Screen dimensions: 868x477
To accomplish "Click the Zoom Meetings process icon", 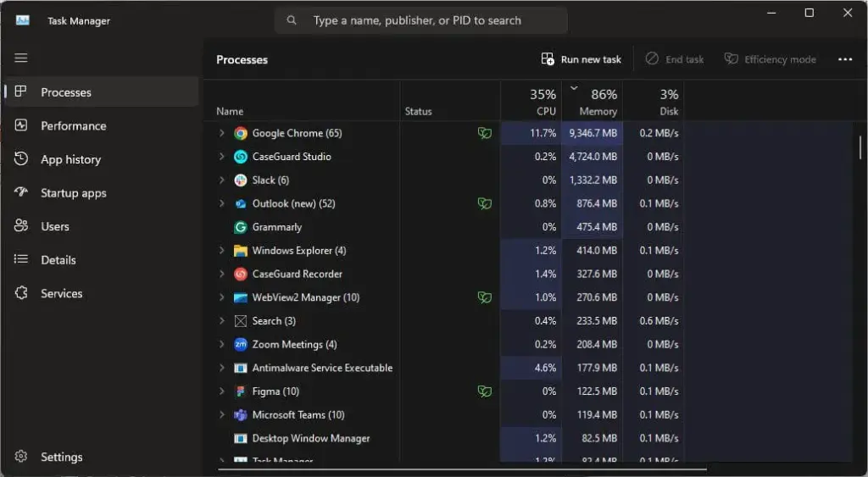I will point(240,344).
